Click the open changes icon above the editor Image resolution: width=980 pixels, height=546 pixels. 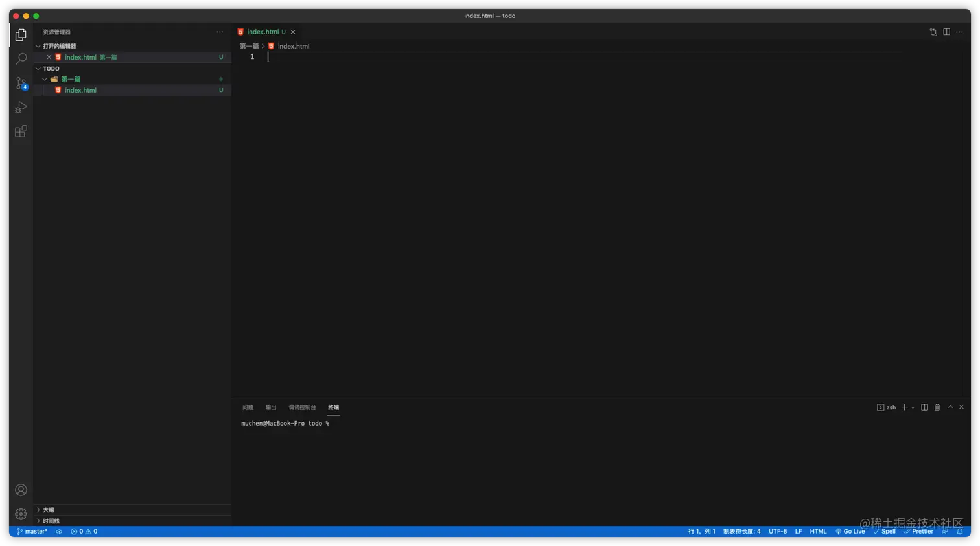(933, 32)
